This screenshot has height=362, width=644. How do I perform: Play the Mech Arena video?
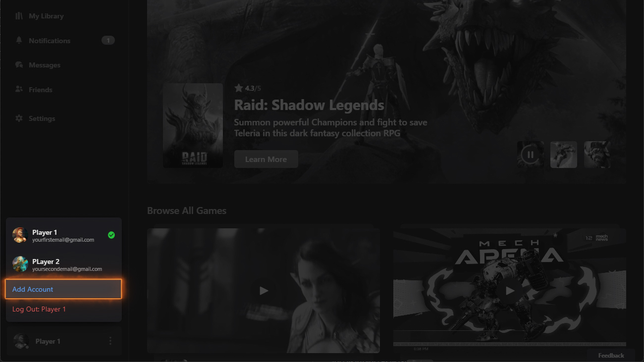[x=510, y=291]
